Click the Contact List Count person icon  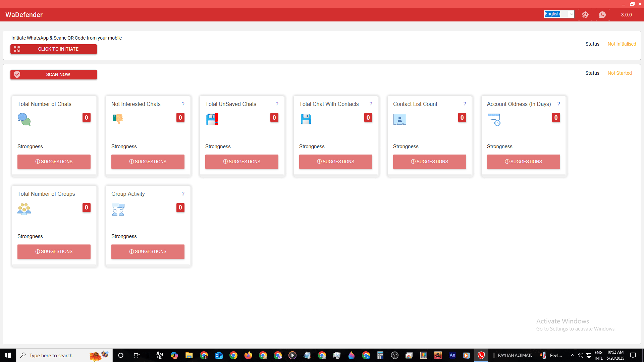tap(400, 119)
